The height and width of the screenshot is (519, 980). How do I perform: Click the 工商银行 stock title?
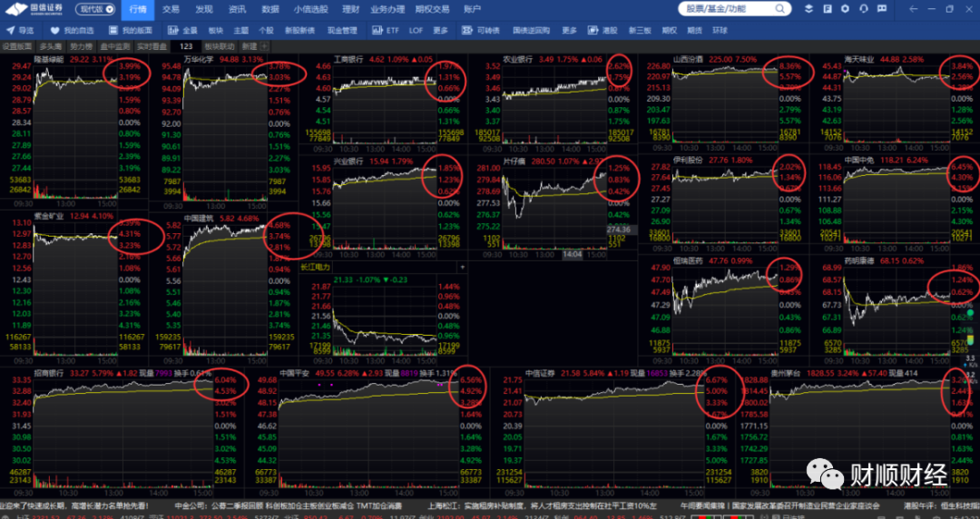350,59
